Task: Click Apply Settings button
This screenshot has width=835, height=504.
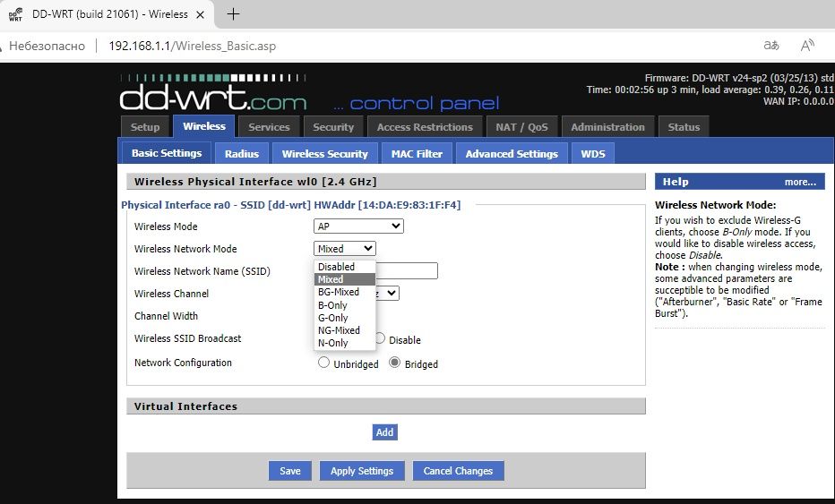Action: [362, 471]
